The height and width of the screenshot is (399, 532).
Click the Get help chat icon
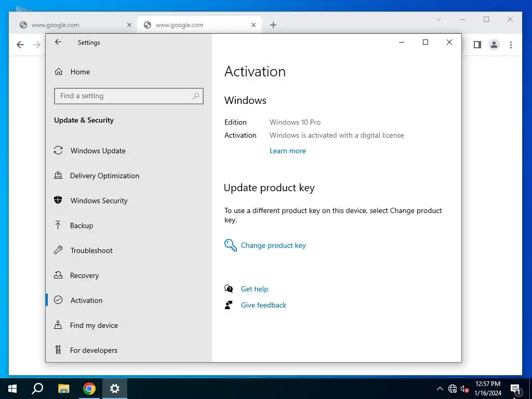[x=229, y=289]
